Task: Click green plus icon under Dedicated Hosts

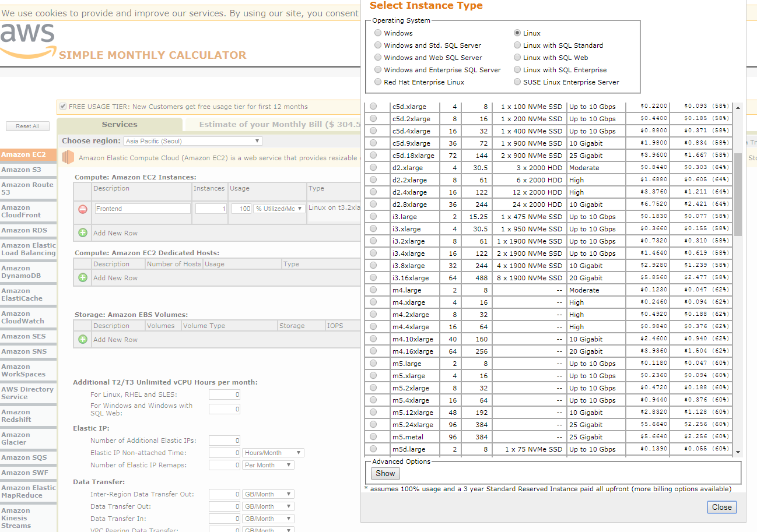Action: point(83,277)
